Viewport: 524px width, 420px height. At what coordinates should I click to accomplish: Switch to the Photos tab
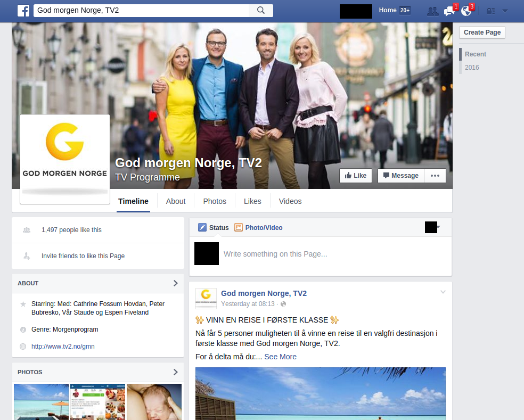pyautogui.click(x=215, y=201)
